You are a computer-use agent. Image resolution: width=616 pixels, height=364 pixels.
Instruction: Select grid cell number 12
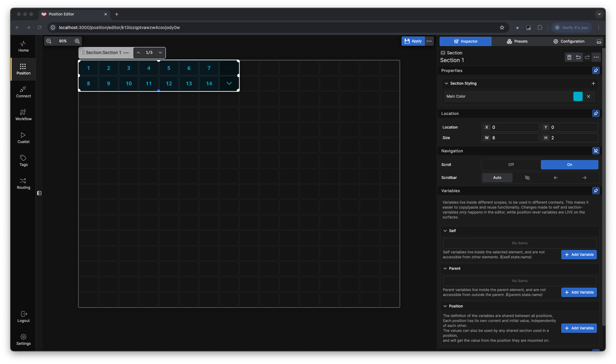pyautogui.click(x=169, y=83)
